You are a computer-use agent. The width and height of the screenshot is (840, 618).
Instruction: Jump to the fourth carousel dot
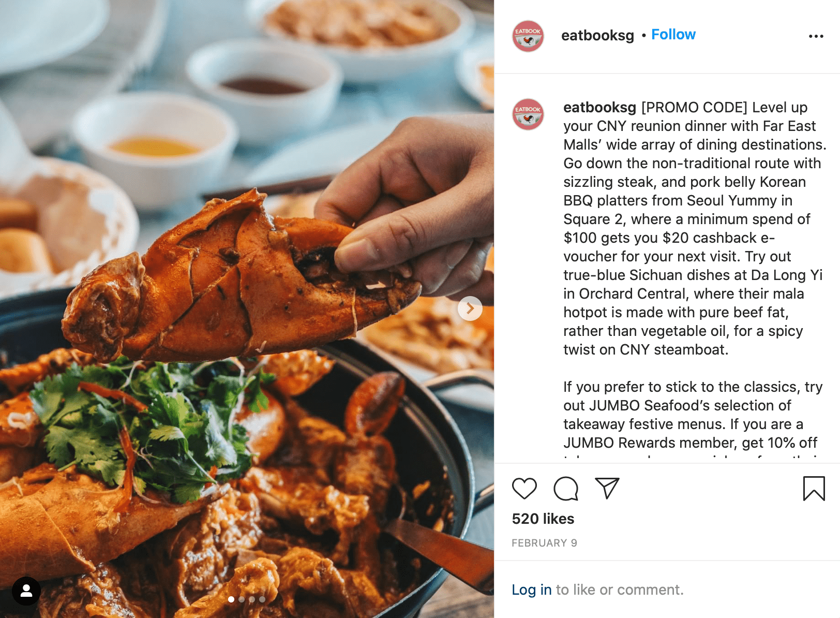click(262, 599)
